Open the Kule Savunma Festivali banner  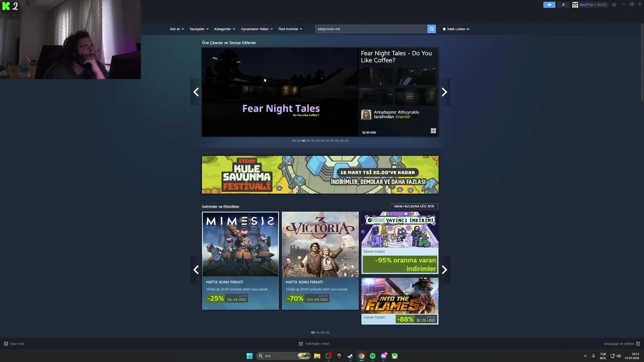point(320,174)
